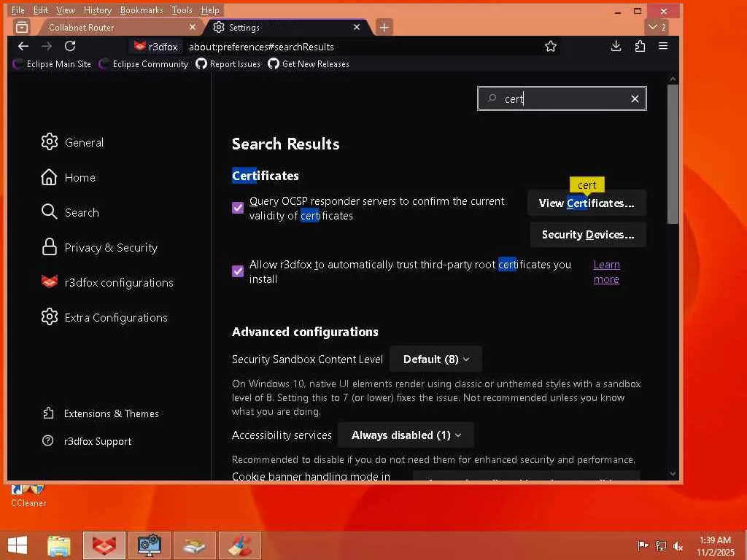Viewport: 747px width, 560px height.
Task: Click the forward navigation arrow
Action: point(46,46)
